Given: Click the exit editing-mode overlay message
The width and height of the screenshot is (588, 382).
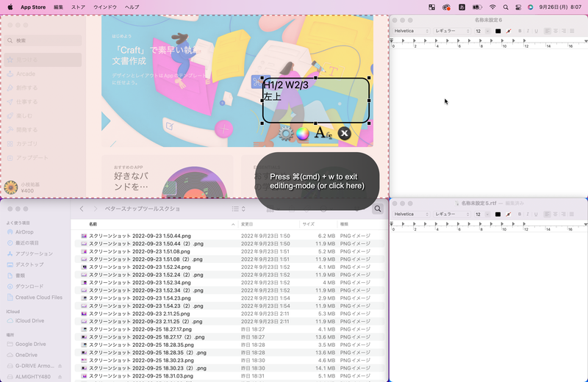Looking at the screenshot, I should (x=317, y=181).
